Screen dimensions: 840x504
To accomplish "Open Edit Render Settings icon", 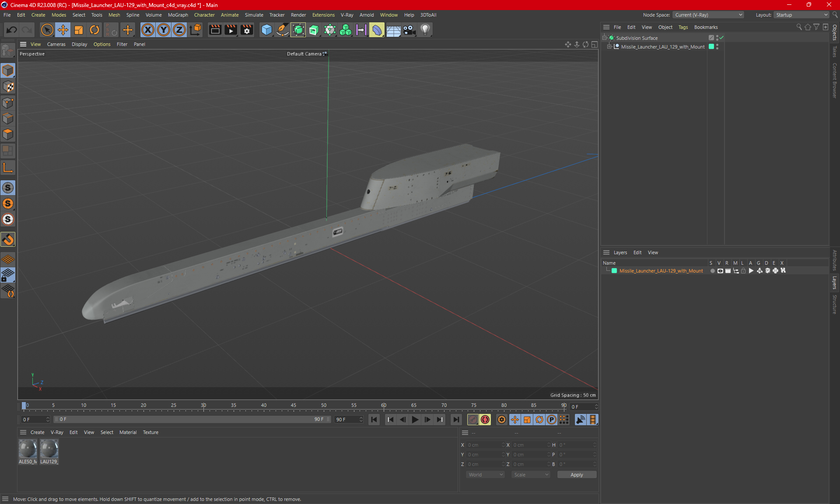I will pos(247,30).
